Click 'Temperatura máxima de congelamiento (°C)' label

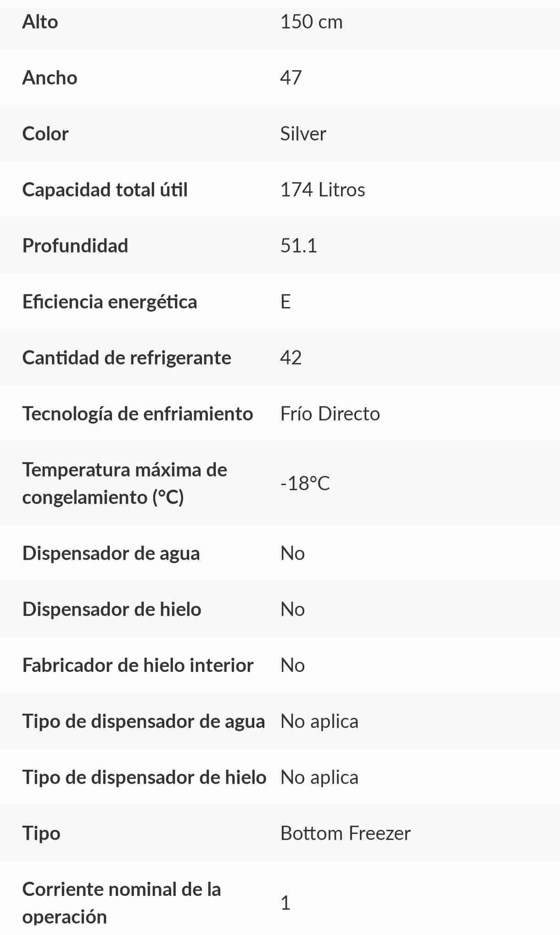click(x=124, y=483)
